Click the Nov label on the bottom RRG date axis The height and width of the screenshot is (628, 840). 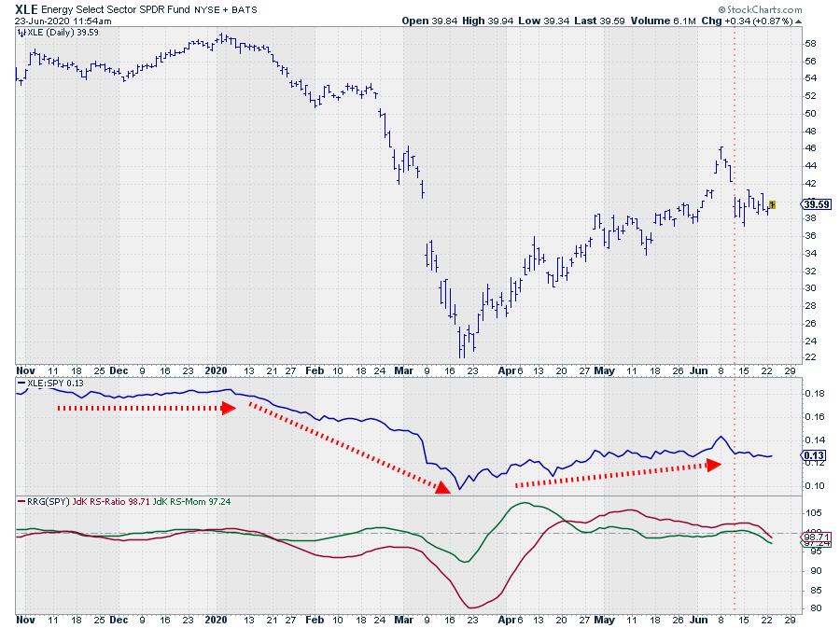click(x=26, y=620)
